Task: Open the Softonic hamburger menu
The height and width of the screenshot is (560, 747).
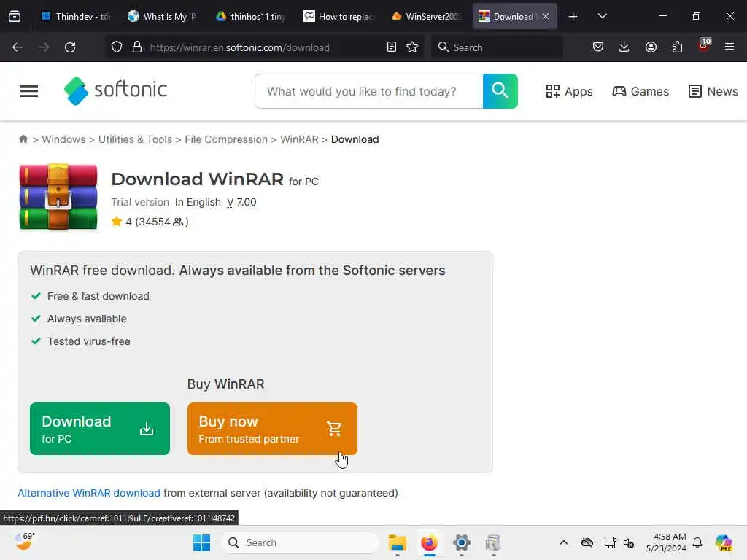Action: tap(29, 91)
